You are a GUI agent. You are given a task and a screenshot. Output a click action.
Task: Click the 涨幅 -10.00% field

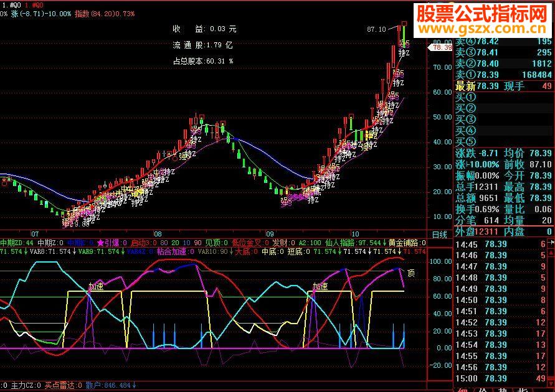tap(477, 164)
